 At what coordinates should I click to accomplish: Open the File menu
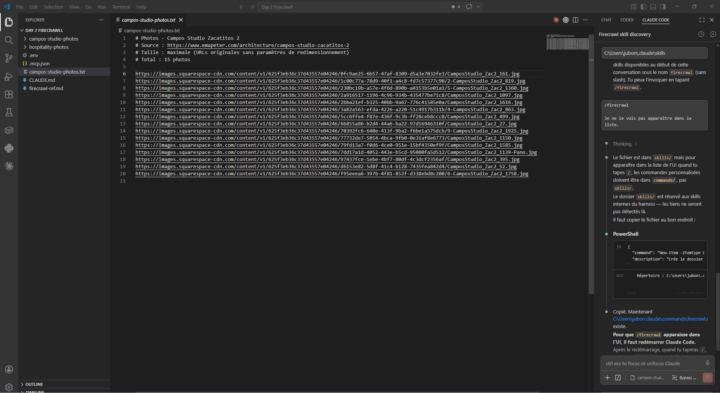click(x=19, y=7)
